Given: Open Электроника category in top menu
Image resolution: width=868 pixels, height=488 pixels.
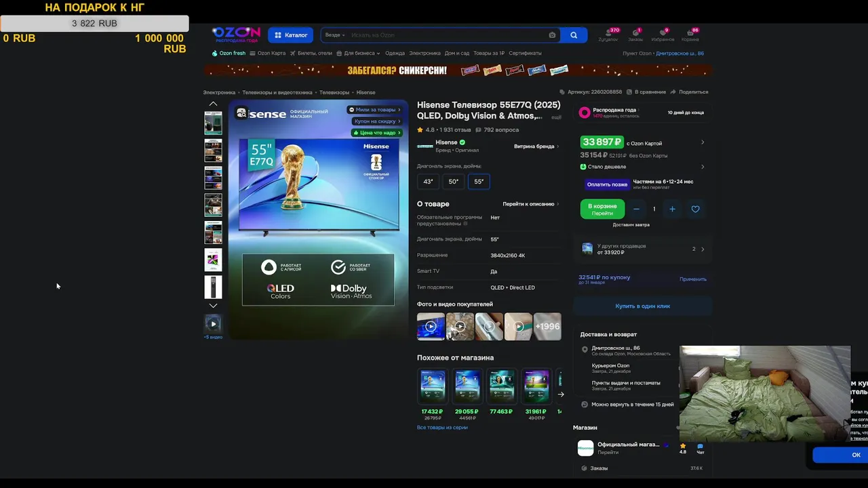Looking at the screenshot, I should click(x=425, y=53).
